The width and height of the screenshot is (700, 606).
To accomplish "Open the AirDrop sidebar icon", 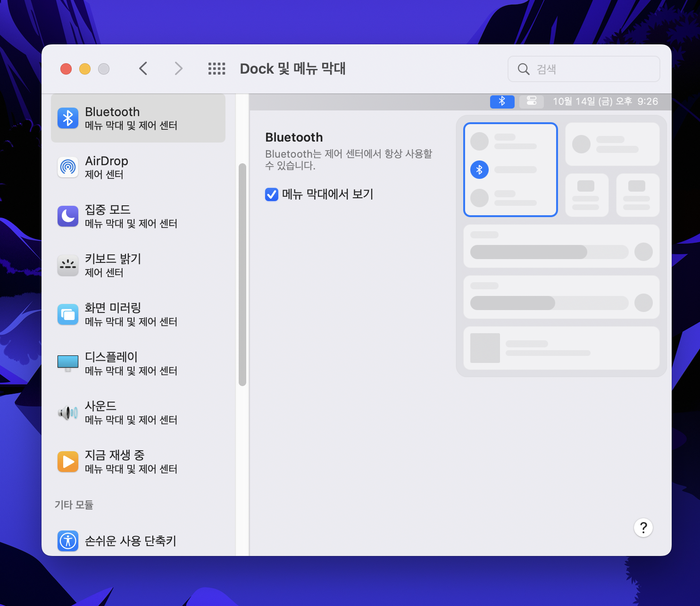I will (68, 167).
